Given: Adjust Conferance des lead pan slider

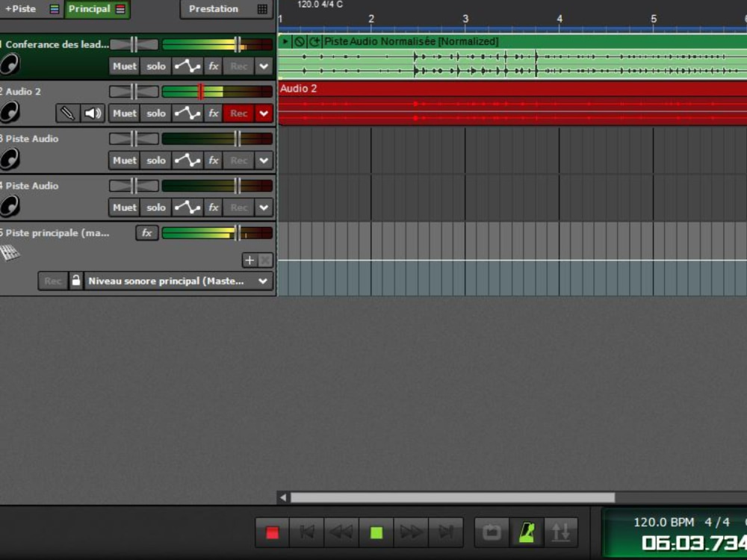Looking at the screenshot, I should [134, 45].
